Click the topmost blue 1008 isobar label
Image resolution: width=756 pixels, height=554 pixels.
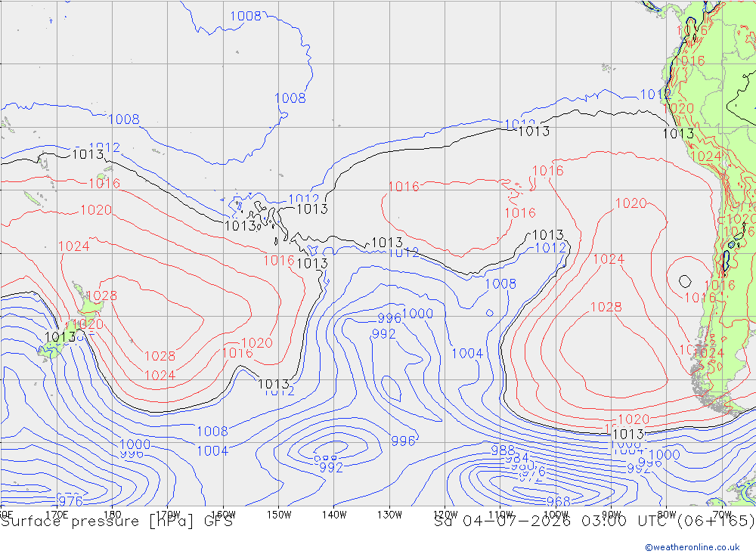point(246,16)
